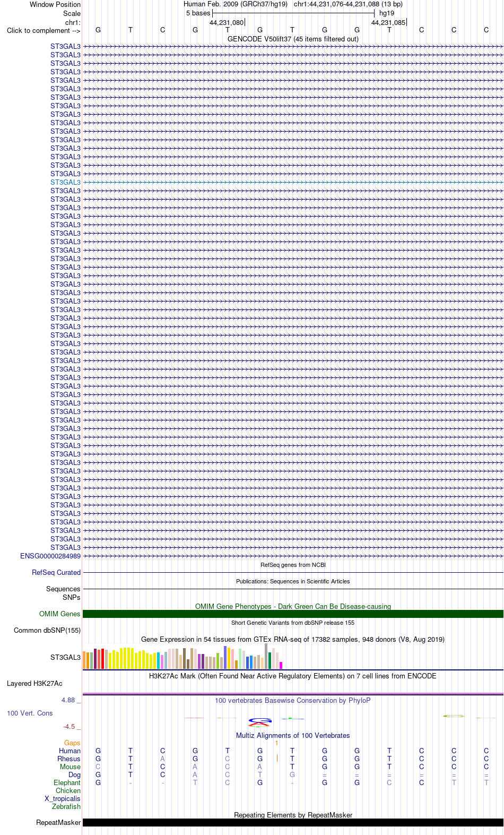Open the GENCODE V50lift37 track title
504x835 pixels.
[293, 39]
